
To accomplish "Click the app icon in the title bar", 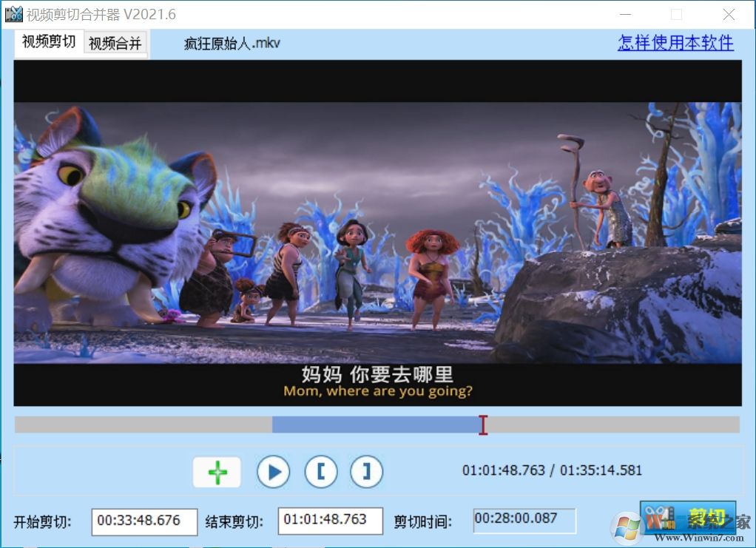I will pyautogui.click(x=13, y=15).
